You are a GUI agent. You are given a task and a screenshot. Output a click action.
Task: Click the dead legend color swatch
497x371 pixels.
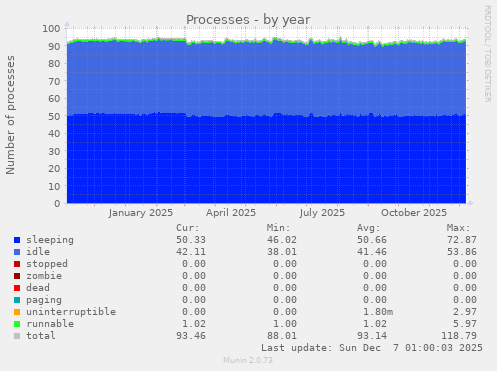coord(17,288)
